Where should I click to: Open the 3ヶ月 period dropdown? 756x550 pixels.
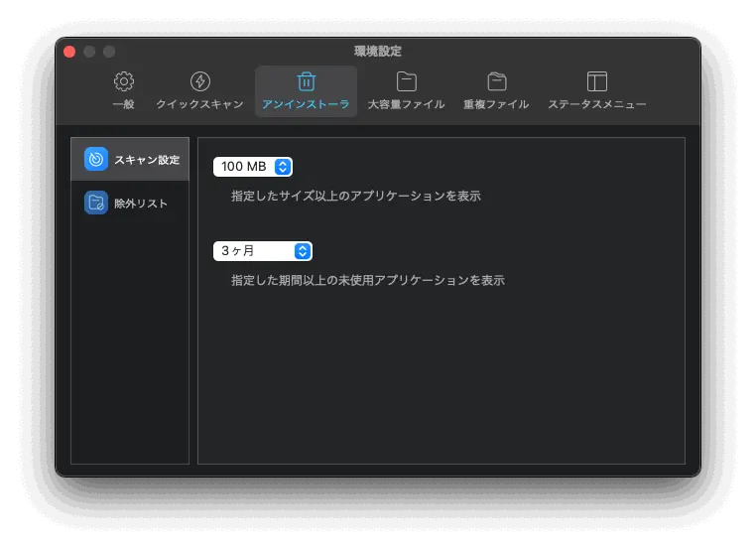tap(263, 251)
